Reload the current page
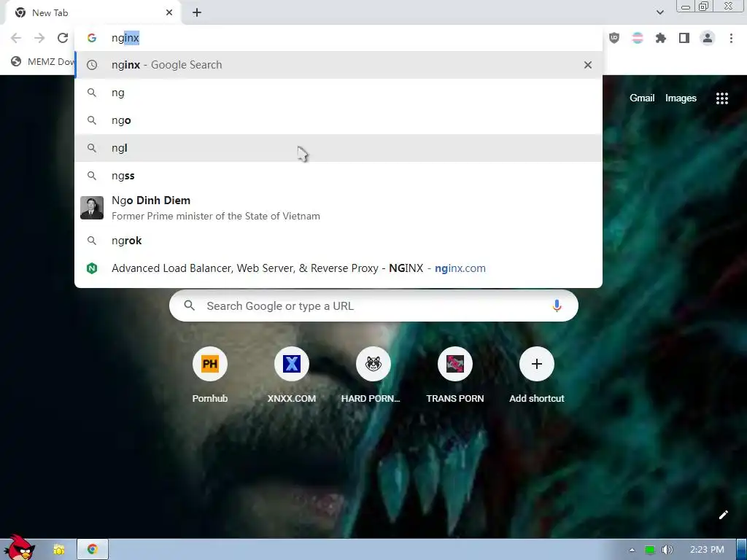747x560 pixels. pyautogui.click(x=63, y=38)
